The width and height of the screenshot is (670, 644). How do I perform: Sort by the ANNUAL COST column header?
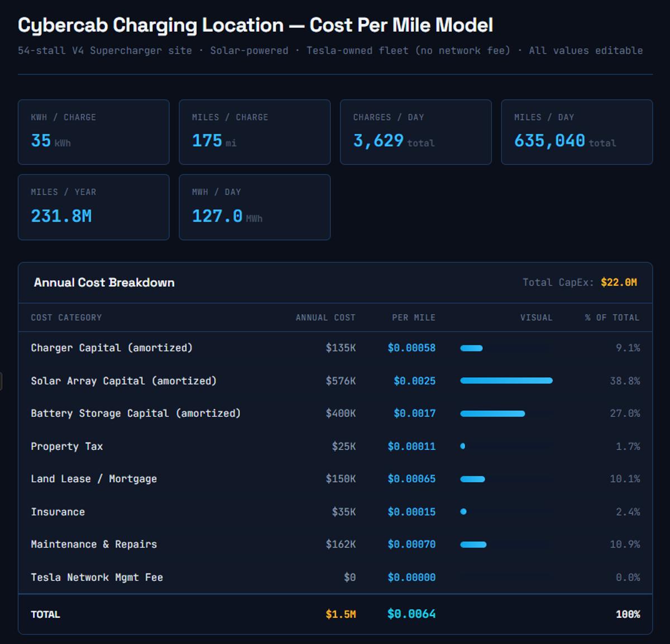(326, 318)
